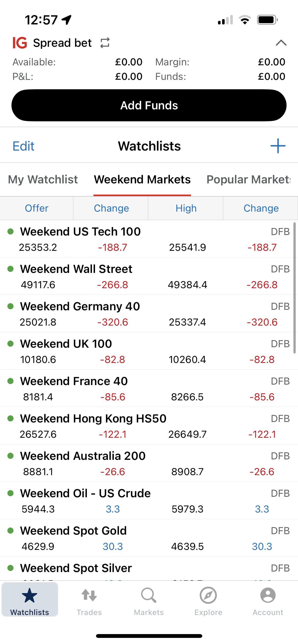This screenshot has height=644, width=298.
Task: Click the watchlist vertical scrollbar
Action: point(294,287)
